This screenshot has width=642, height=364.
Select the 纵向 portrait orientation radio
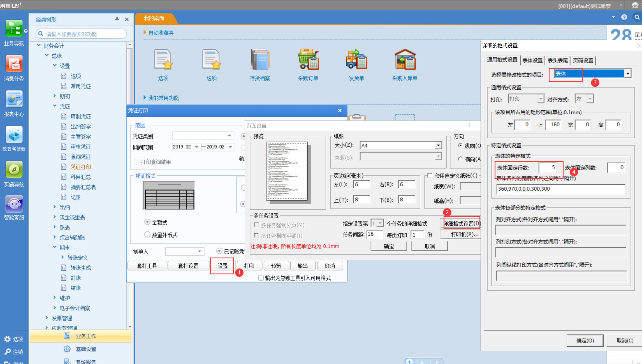[460, 145]
